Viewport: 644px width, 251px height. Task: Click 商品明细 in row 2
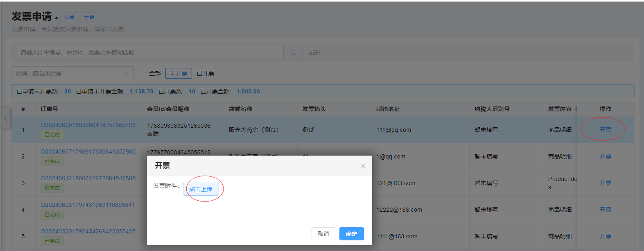point(560,156)
